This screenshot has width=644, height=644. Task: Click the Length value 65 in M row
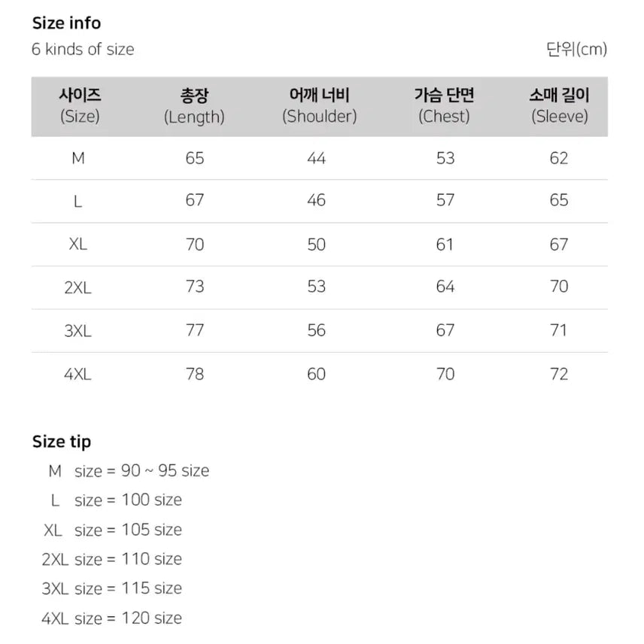tap(194, 158)
